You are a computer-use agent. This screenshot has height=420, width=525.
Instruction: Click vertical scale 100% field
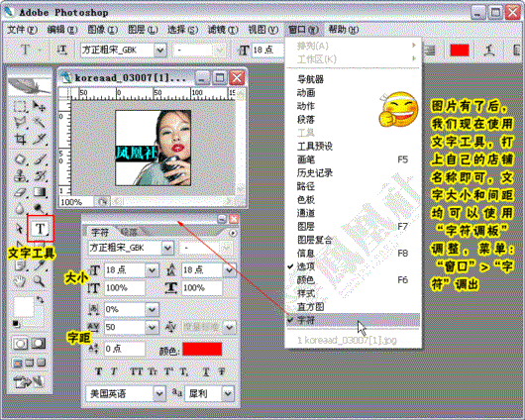pos(124,288)
